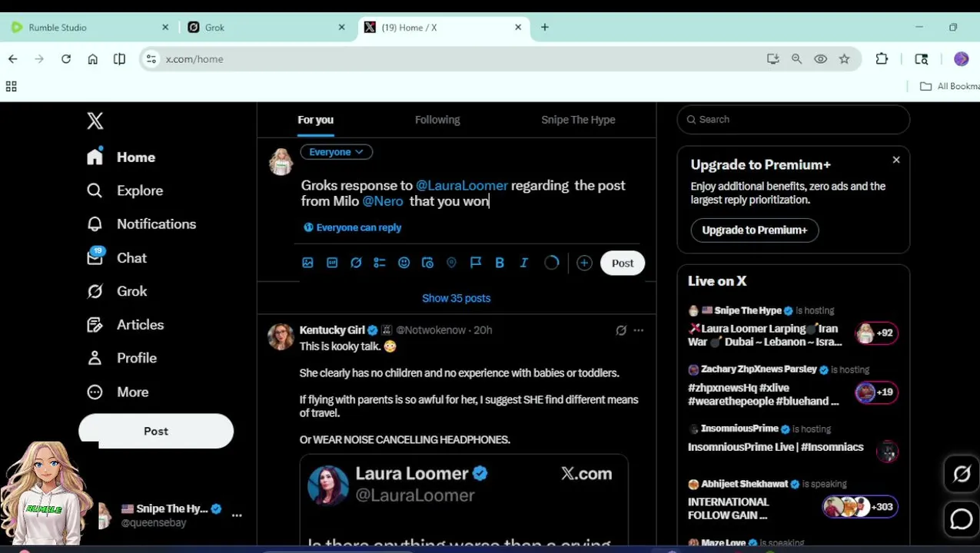The width and height of the screenshot is (980, 553).
Task: Join Snipe The Hype's live space
Action: [x=793, y=326]
